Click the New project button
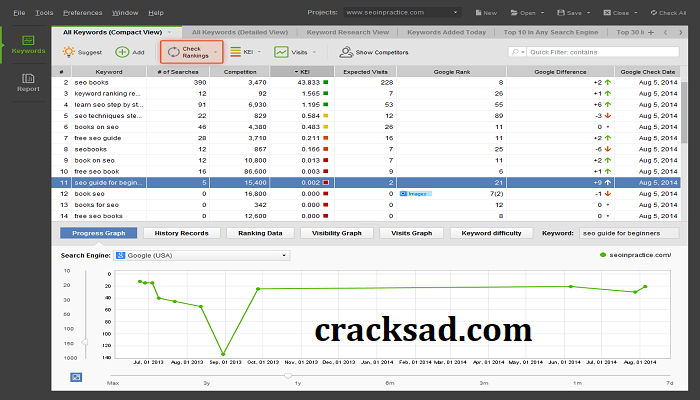 [486, 12]
